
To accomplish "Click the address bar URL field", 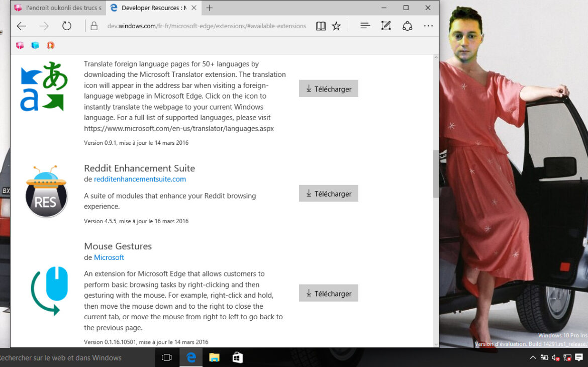I will coord(206,26).
